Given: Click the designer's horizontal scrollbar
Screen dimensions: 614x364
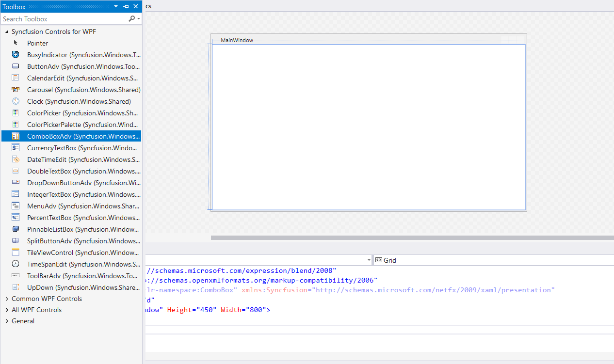Looking at the screenshot, I should [x=412, y=237].
